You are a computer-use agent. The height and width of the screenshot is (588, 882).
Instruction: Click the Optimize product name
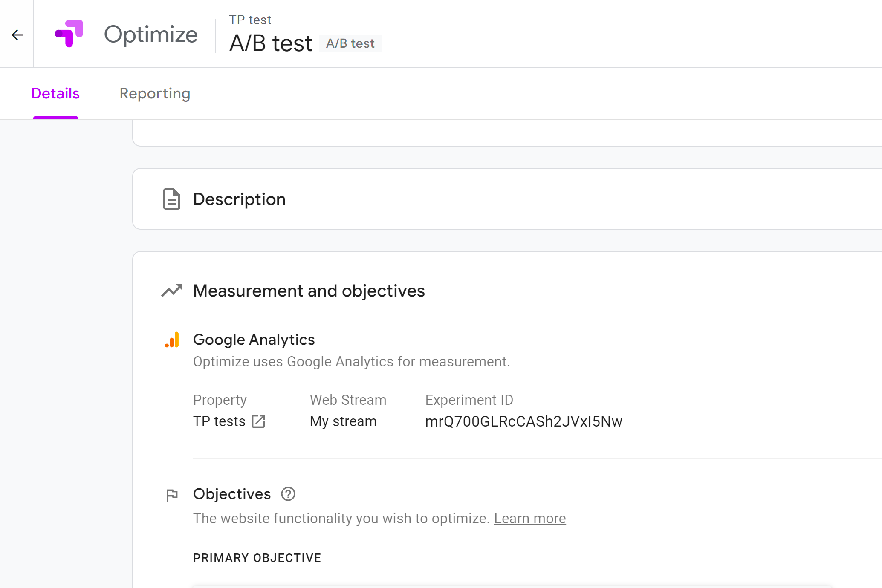pos(151,34)
